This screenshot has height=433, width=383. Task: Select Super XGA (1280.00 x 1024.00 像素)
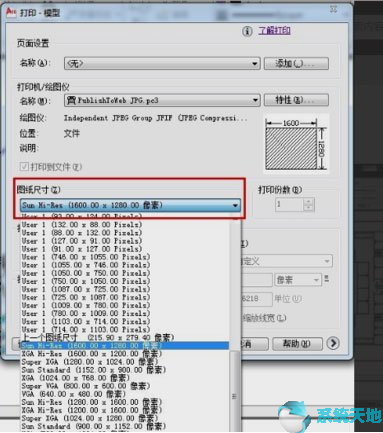coord(125,362)
